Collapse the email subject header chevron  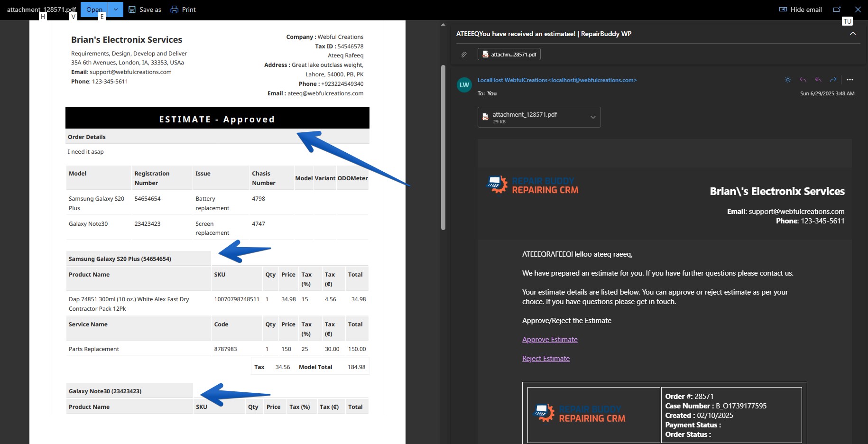853,34
